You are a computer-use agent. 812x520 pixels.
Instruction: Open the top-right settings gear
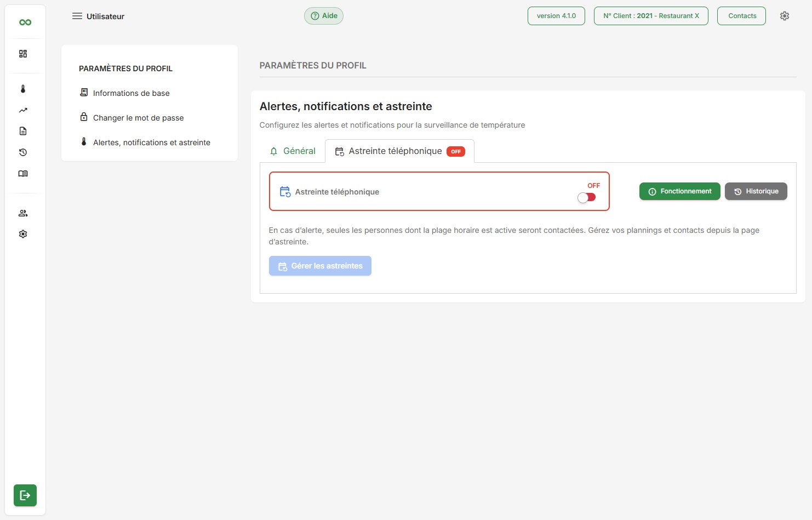(785, 16)
